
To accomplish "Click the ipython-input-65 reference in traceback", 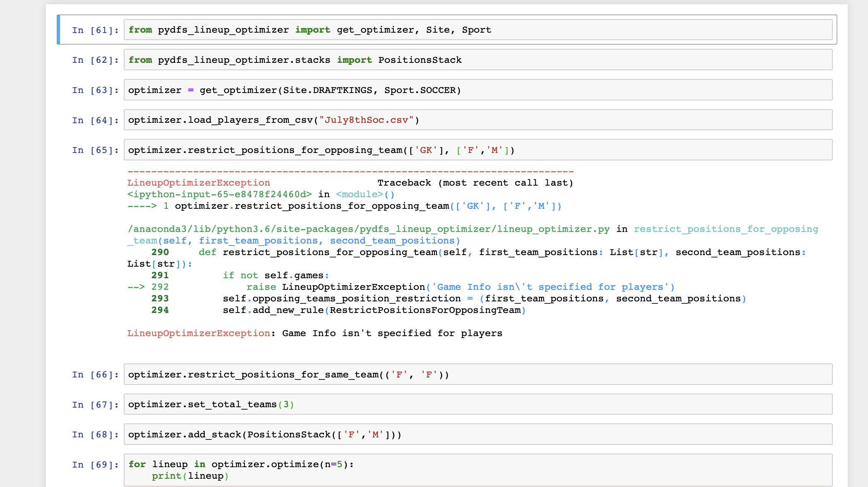I will [219, 194].
